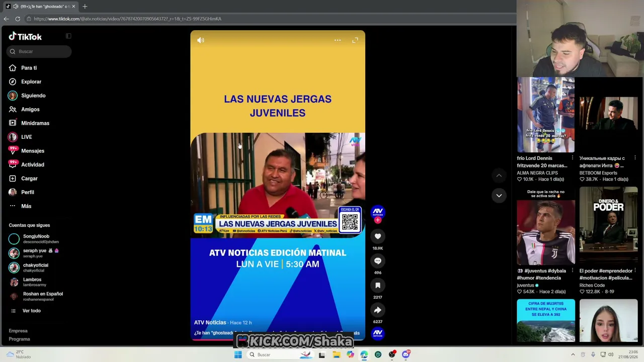Mute the TikTok tab with its audio icon
Screen dimensions: 644x362
click(x=16, y=7)
